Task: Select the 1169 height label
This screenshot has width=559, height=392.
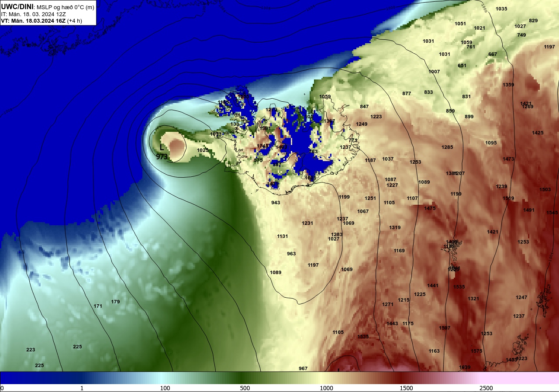Action: point(399,251)
